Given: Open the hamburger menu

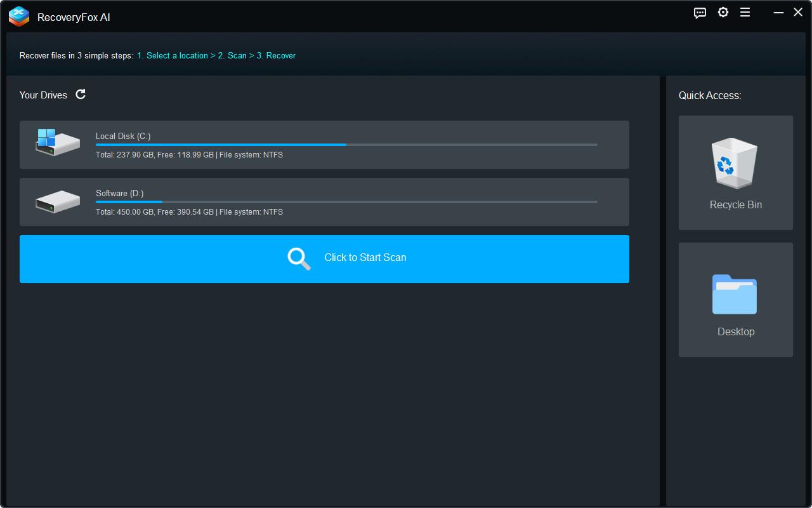Looking at the screenshot, I should point(745,12).
